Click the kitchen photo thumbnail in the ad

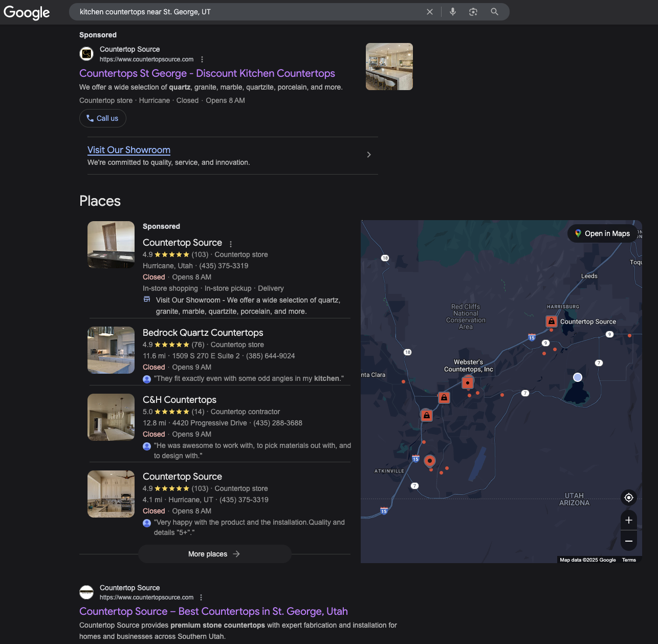click(x=389, y=67)
